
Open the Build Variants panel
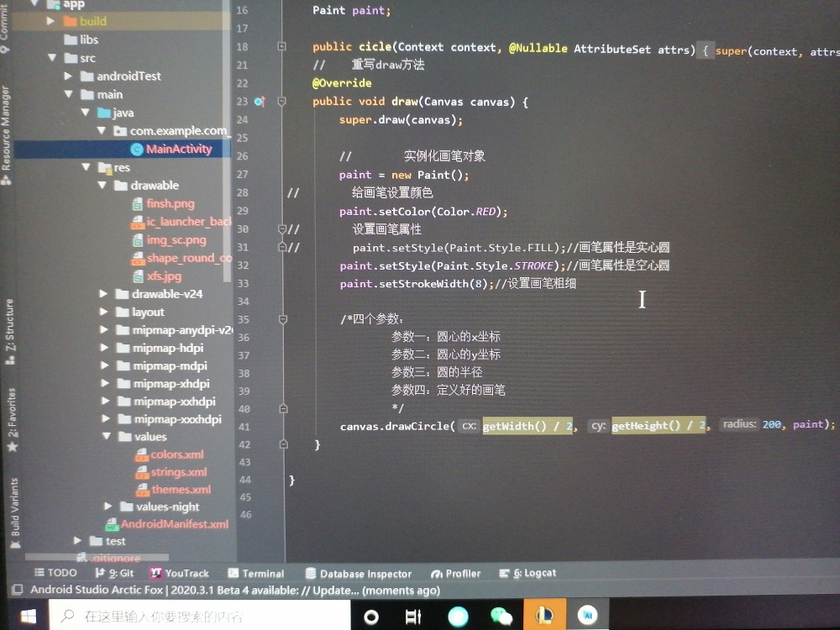coord(14,513)
